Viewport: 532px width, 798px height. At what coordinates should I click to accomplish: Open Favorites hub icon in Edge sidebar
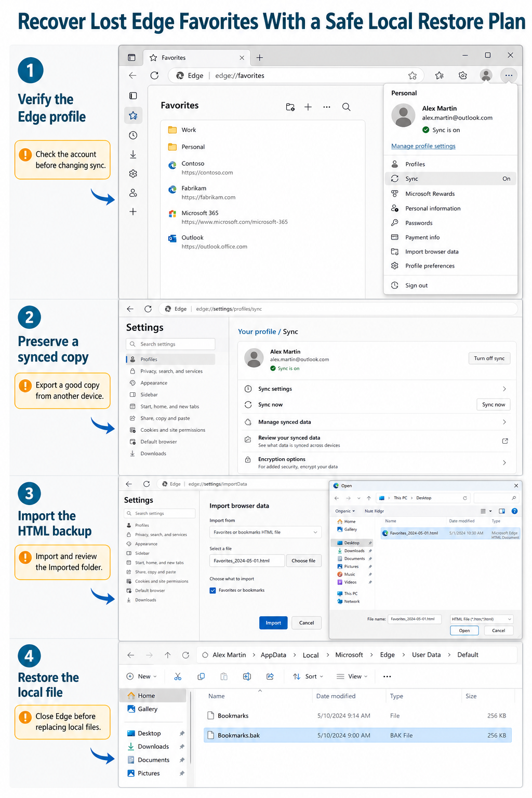click(x=133, y=115)
